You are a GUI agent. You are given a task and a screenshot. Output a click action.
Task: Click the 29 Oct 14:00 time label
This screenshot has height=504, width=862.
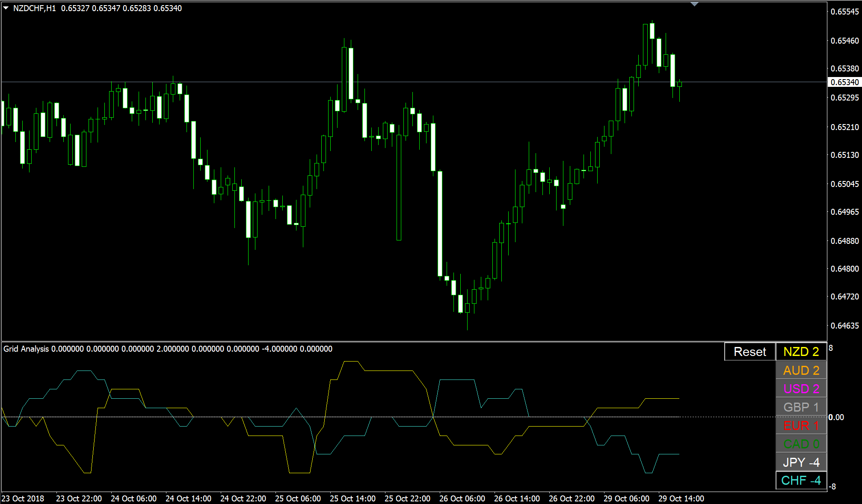pyautogui.click(x=681, y=498)
